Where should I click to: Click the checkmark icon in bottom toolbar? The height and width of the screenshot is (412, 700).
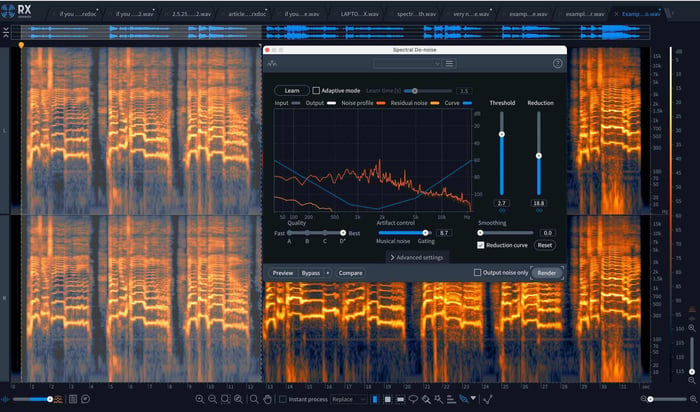click(x=488, y=399)
